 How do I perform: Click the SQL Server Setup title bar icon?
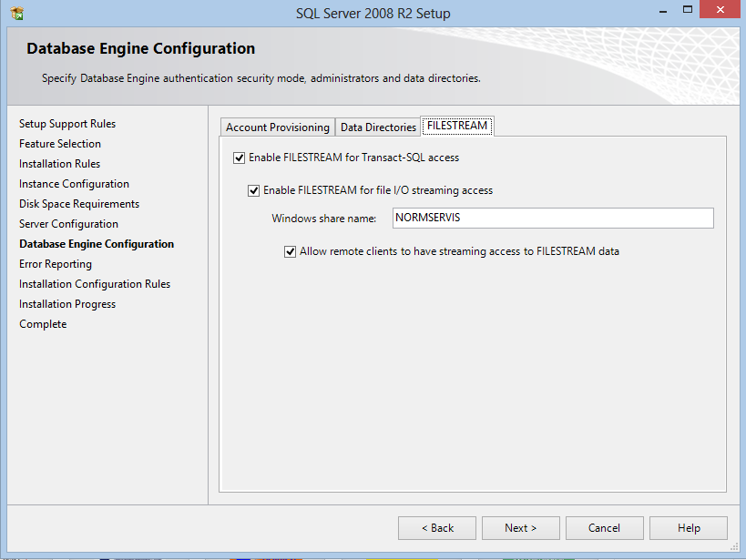[16, 13]
